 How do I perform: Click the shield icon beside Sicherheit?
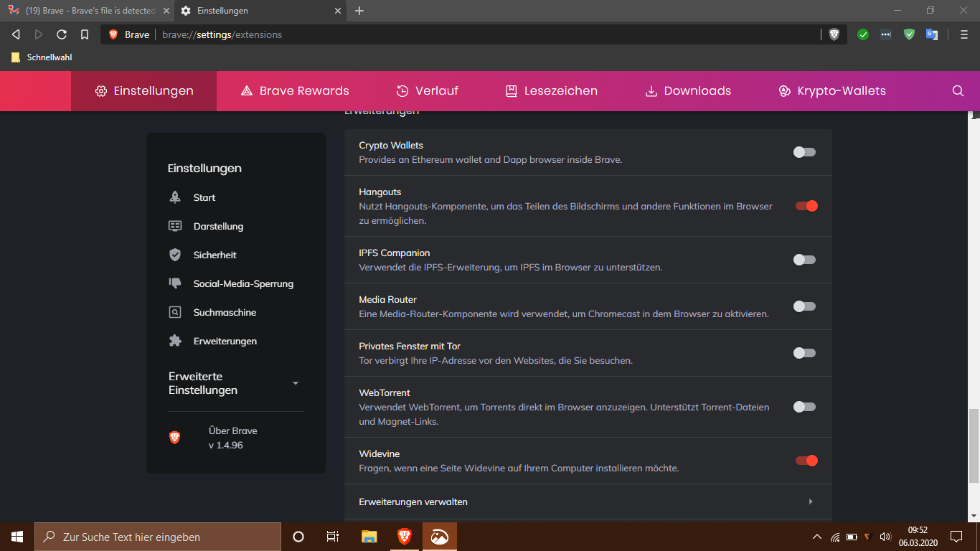175,255
